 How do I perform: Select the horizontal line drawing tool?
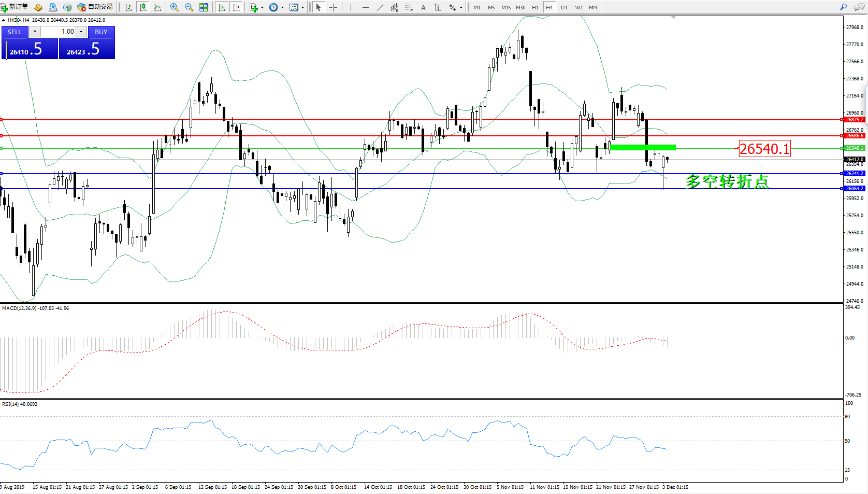point(366,7)
